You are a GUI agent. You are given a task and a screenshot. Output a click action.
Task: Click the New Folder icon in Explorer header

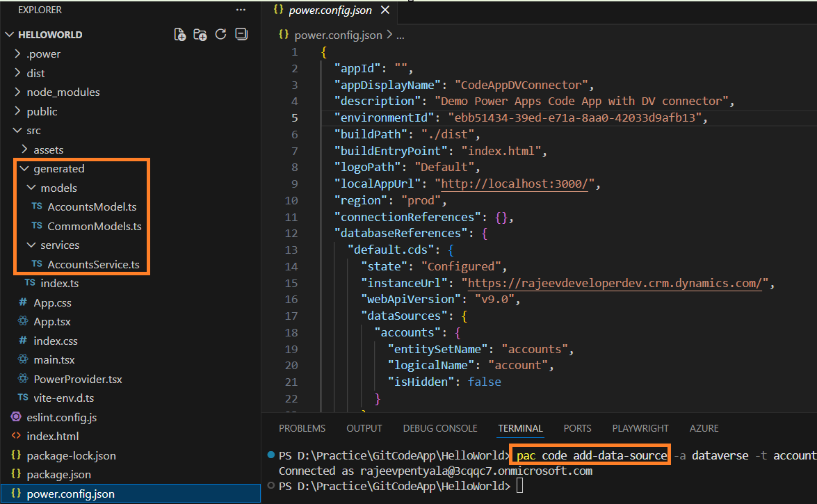coord(200,34)
